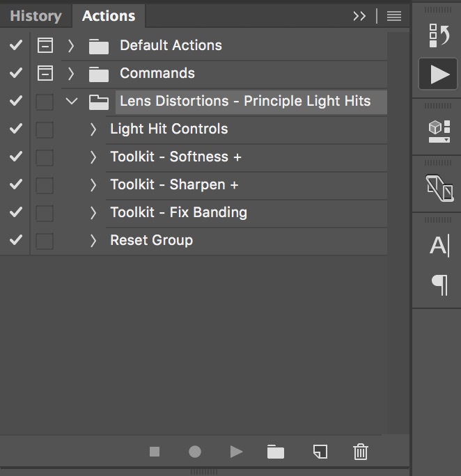Expand the Toolkit - Fix Banding action
Image resolution: width=461 pixels, height=476 pixels.
[x=93, y=213]
